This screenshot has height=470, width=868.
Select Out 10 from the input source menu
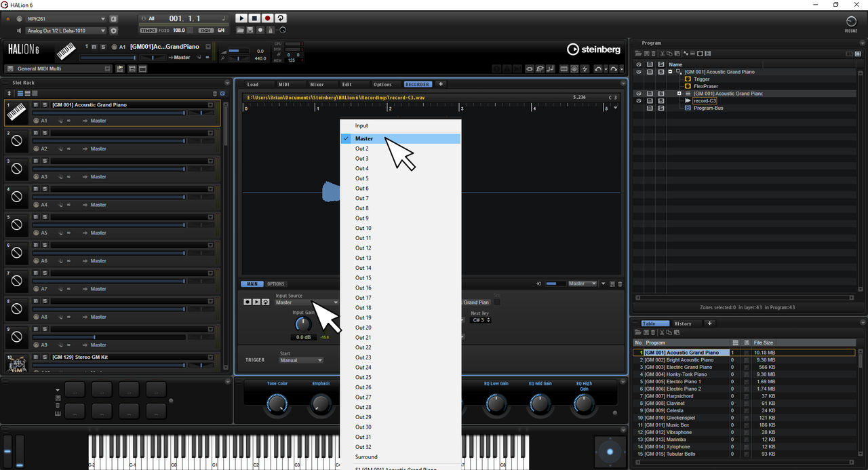pyautogui.click(x=401, y=228)
